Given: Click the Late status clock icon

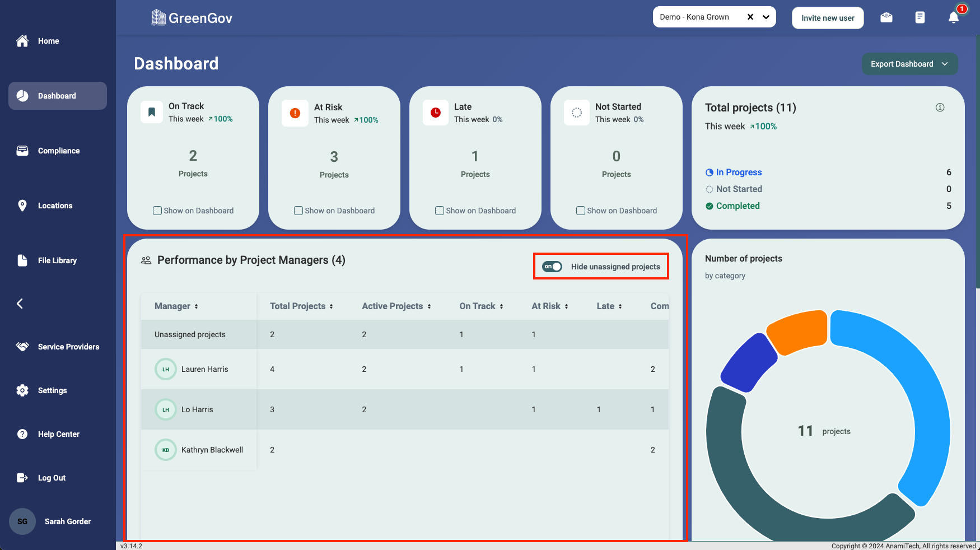Looking at the screenshot, I should click(436, 113).
